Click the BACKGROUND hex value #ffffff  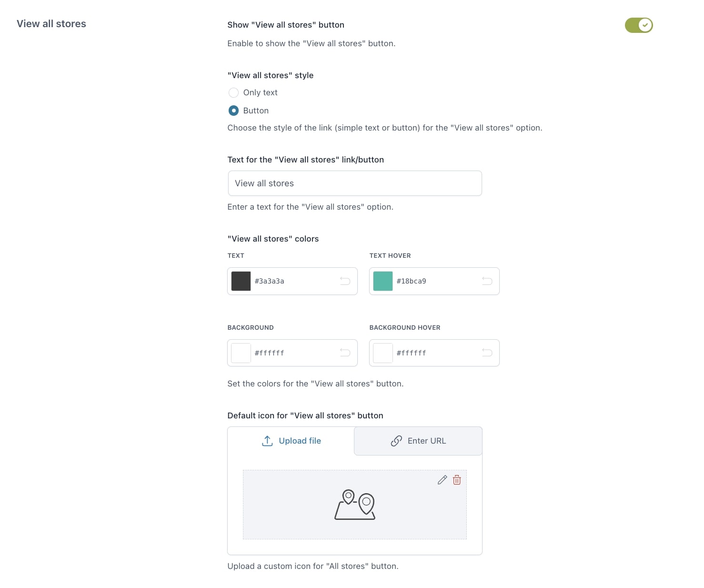270,353
